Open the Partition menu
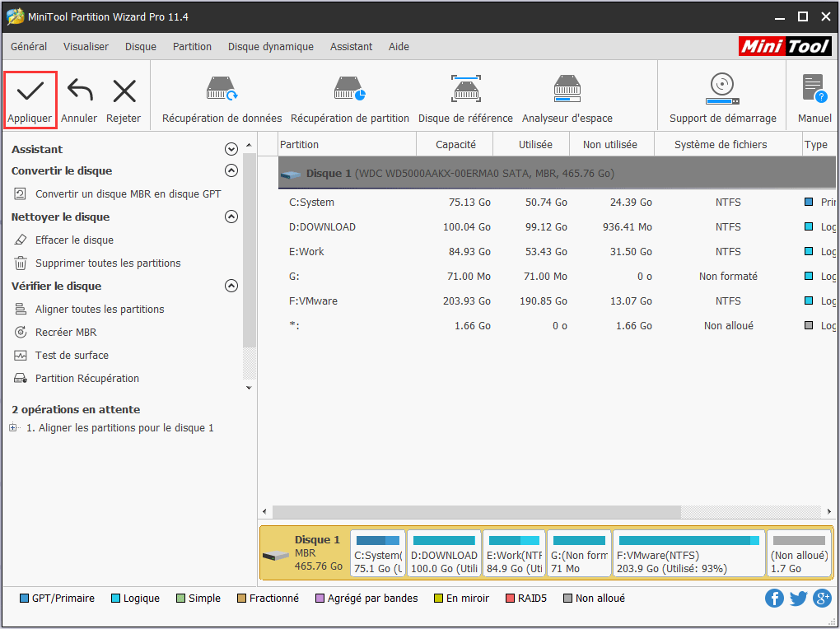This screenshot has width=840, height=629. 192,47
